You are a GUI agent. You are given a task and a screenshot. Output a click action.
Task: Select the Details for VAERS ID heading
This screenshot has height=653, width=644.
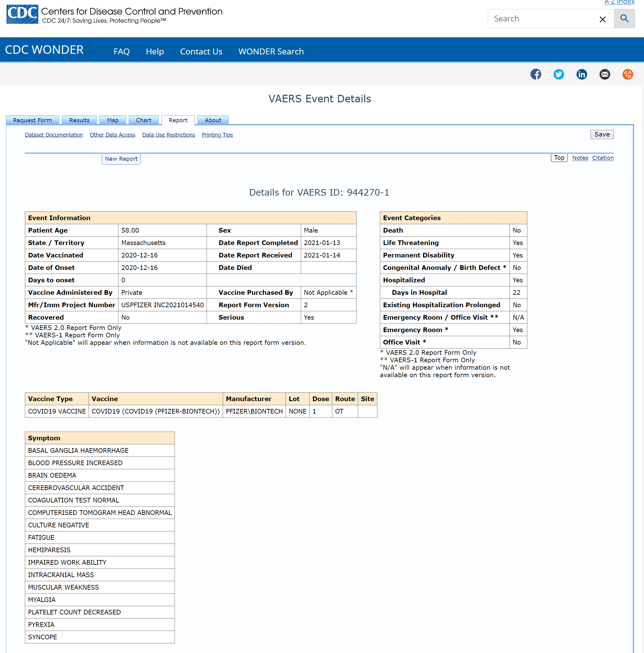point(319,192)
